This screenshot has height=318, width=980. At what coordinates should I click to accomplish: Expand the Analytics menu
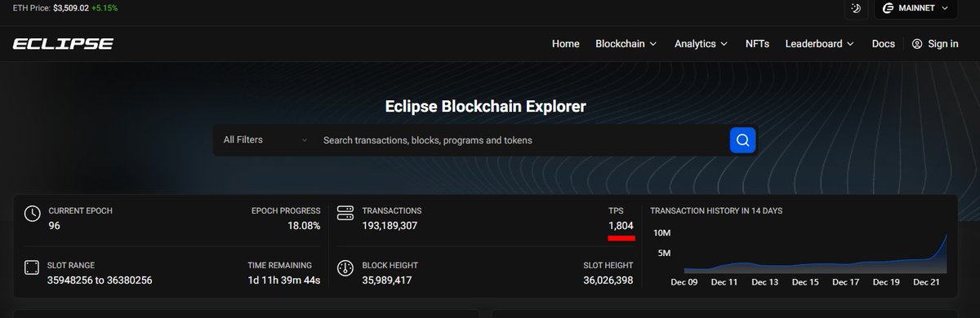(x=702, y=44)
